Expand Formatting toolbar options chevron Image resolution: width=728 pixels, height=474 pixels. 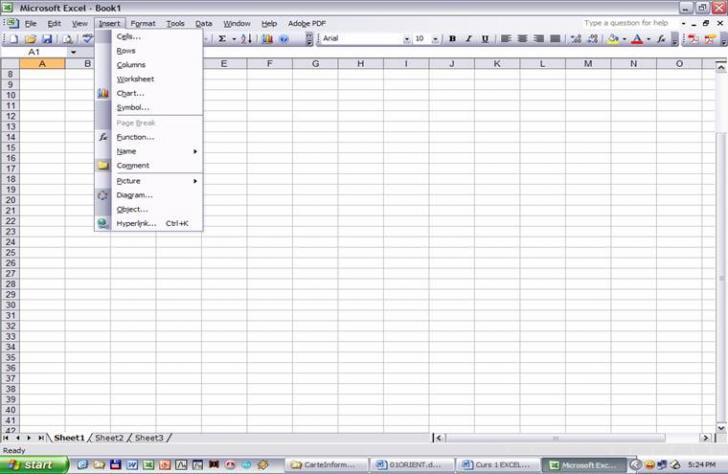[x=675, y=39]
